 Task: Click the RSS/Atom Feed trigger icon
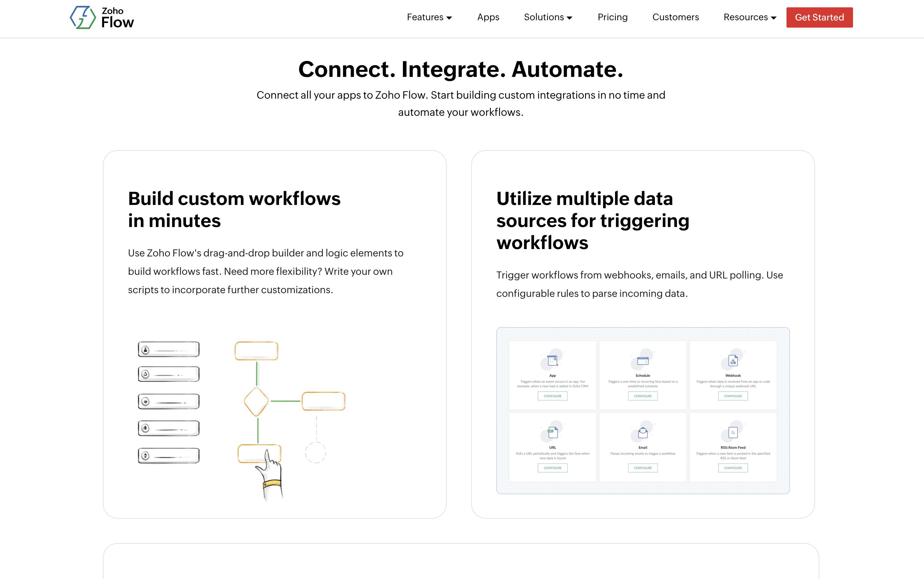(733, 432)
